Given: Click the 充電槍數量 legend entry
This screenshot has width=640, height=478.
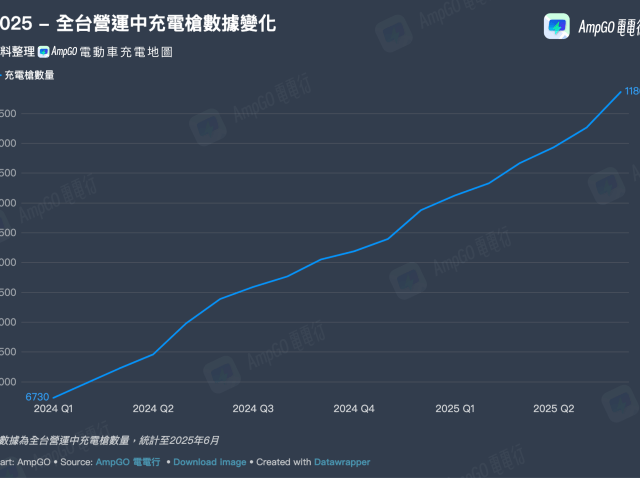Looking at the screenshot, I should coord(27,75).
